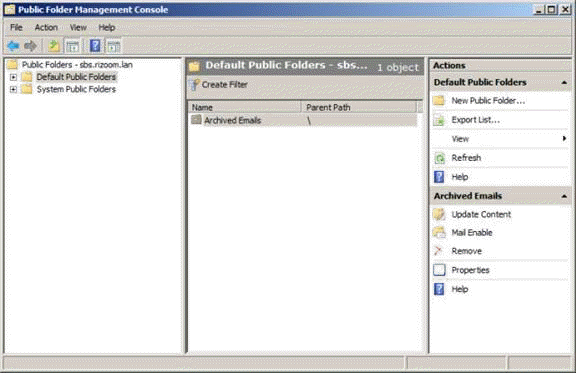Expand the Default Public Folders node
This screenshot has width=576, height=373.
pos(13,77)
